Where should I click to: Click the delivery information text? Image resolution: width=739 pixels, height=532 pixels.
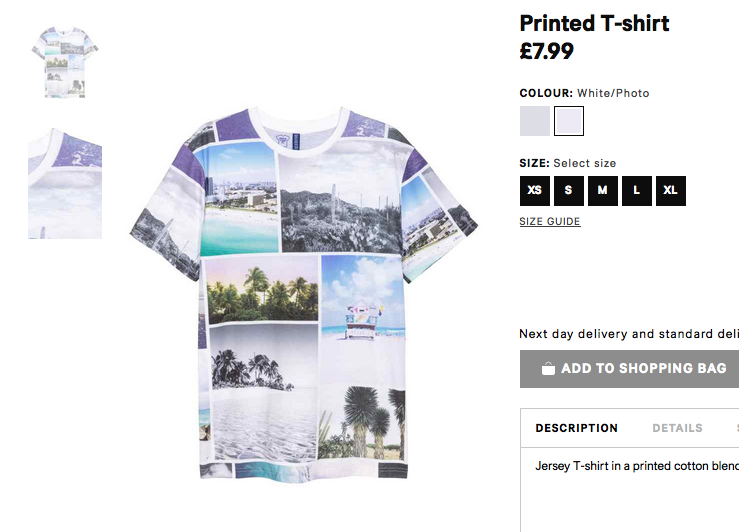629,334
